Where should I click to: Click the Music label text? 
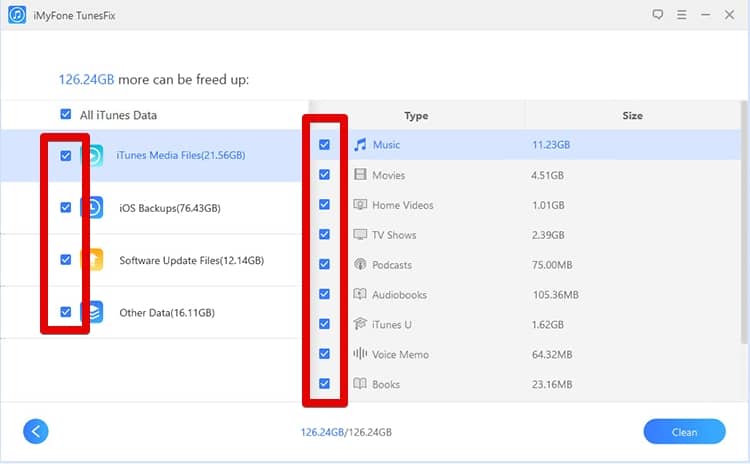386,145
